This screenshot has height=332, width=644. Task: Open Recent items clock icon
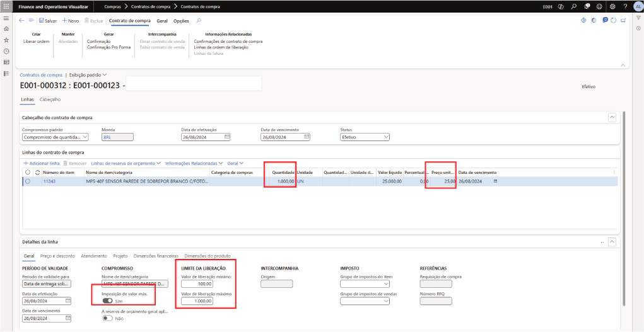[6, 51]
